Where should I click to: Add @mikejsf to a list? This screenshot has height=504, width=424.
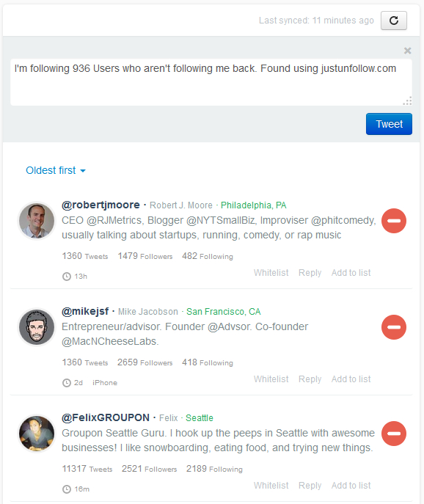[351, 379]
